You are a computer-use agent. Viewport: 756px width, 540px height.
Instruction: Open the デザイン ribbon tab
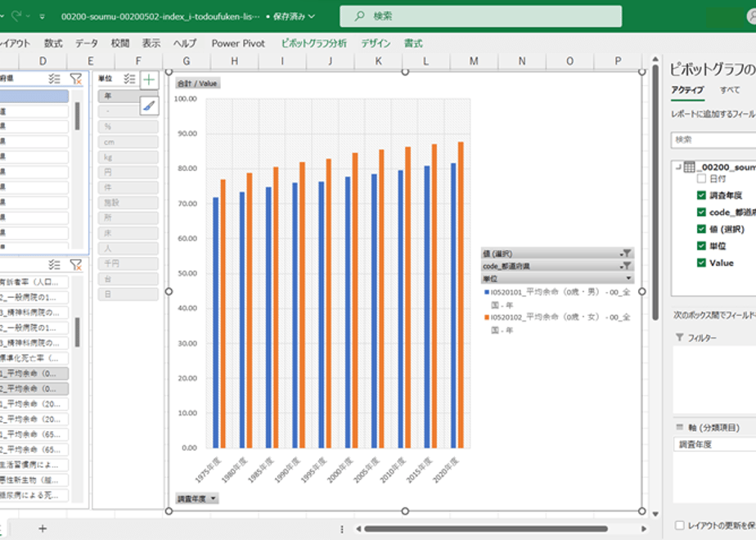(x=376, y=43)
